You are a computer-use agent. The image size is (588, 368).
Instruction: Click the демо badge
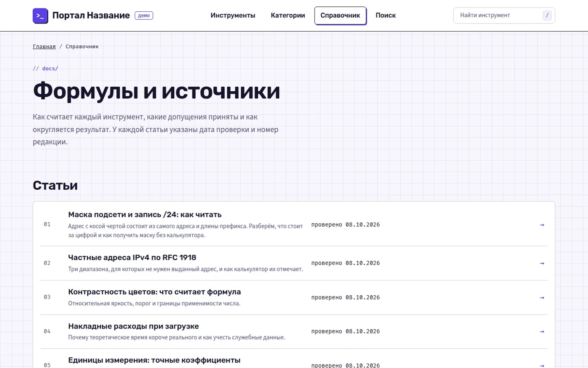pyautogui.click(x=144, y=16)
